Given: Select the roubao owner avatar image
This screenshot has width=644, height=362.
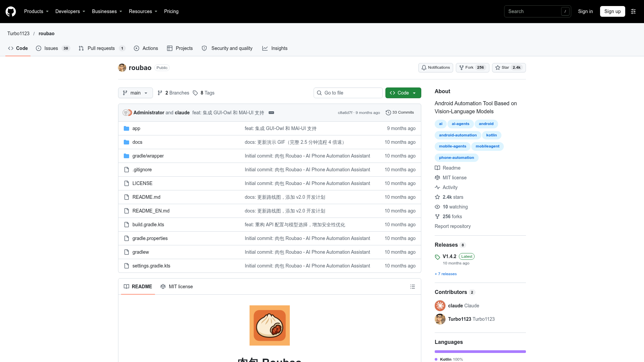Looking at the screenshot, I should pyautogui.click(x=122, y=68).
